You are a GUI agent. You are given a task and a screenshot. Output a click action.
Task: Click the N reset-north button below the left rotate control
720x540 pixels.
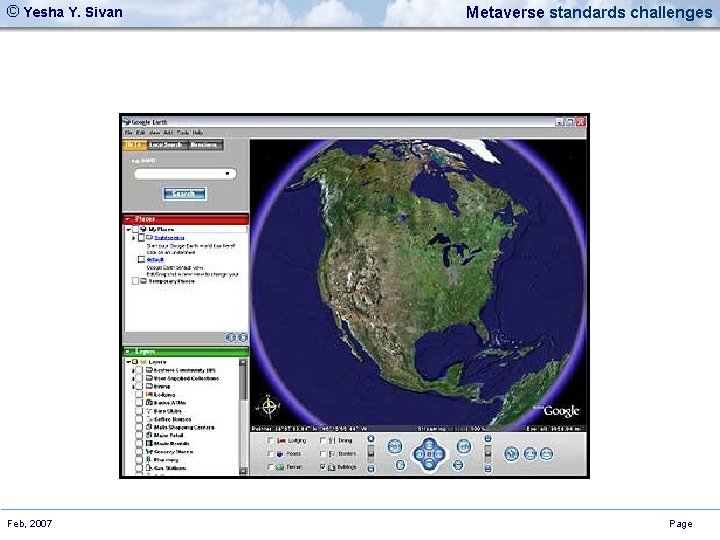tap(400, 465)
